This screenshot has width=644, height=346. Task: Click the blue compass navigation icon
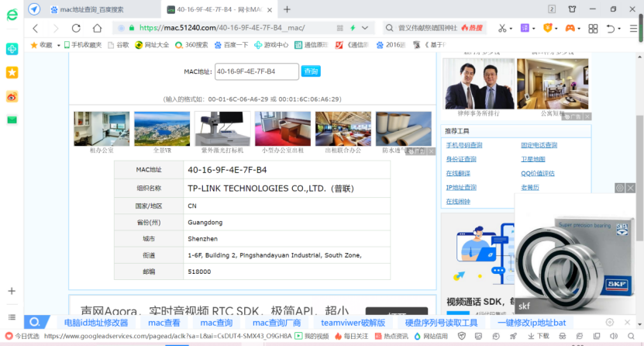pyautogui.click(x=34, y=9)
